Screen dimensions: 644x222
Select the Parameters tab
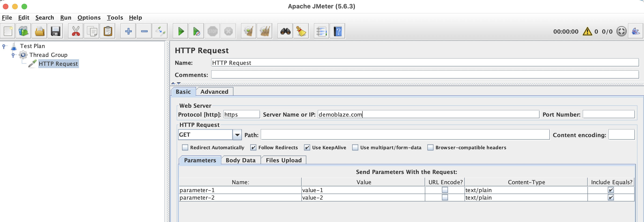coord(200,160)
